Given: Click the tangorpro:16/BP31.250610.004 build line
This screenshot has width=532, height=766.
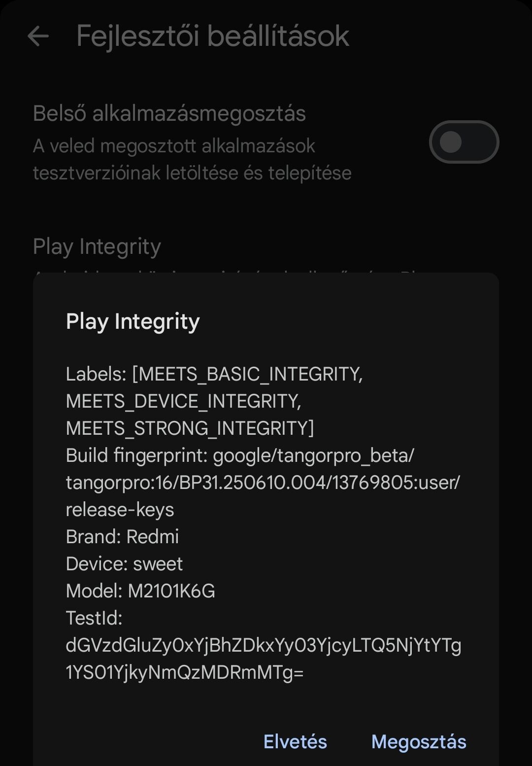Looking at the screenshot, I should pyautogui.click(x=263, y=483).
